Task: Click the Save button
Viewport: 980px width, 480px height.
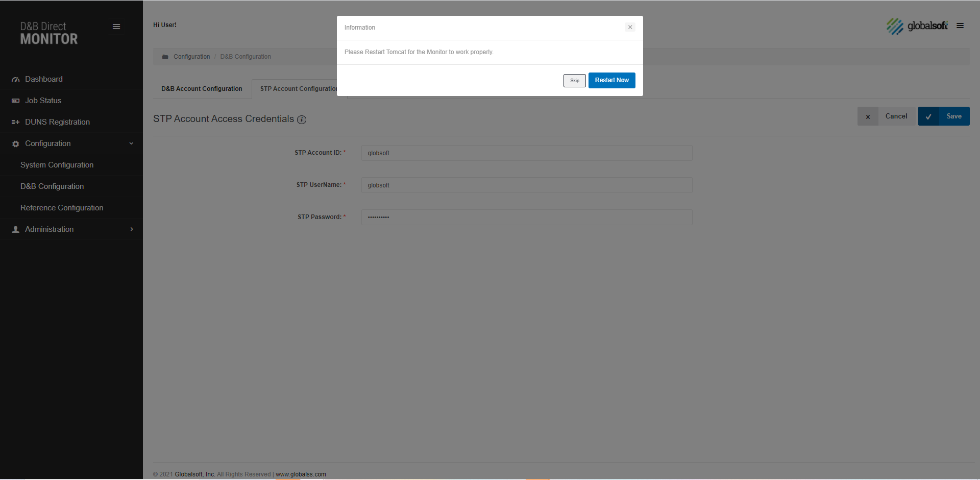Action: click(x=944, y=116)
